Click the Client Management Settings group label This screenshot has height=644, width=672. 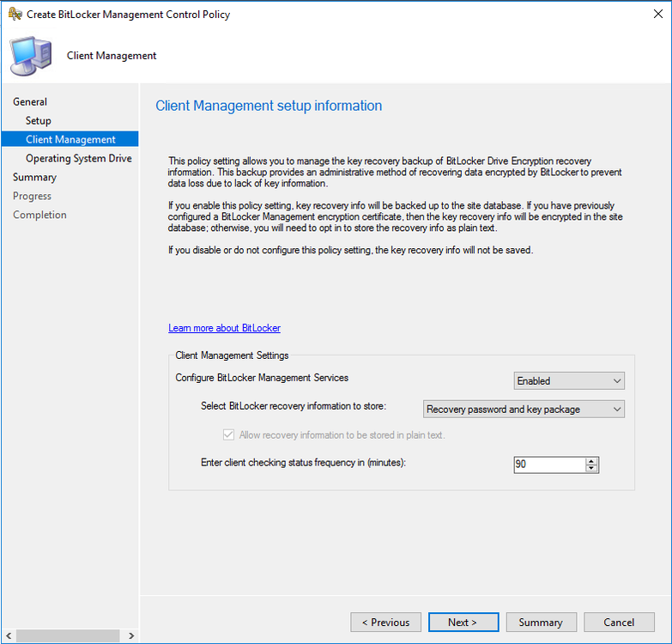[x=232, y=355]
